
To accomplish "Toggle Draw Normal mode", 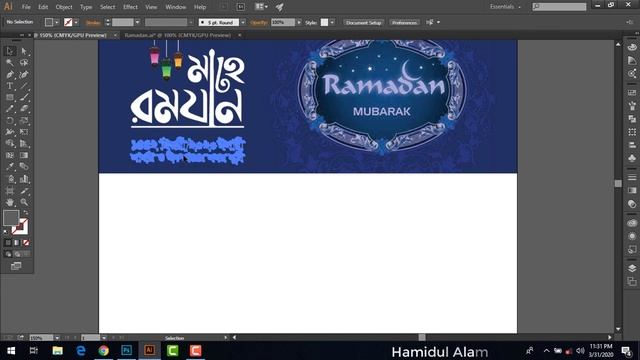I will (x=8, y=254).
